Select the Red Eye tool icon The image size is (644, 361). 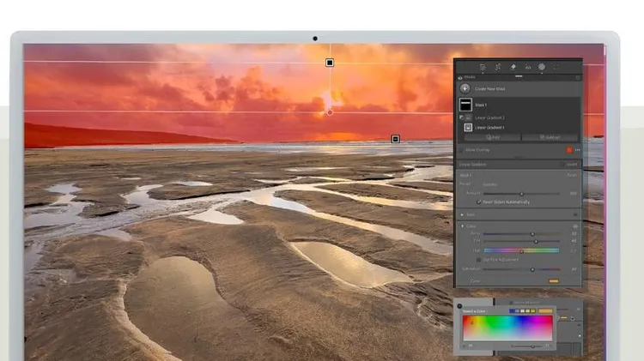(527, 66)
